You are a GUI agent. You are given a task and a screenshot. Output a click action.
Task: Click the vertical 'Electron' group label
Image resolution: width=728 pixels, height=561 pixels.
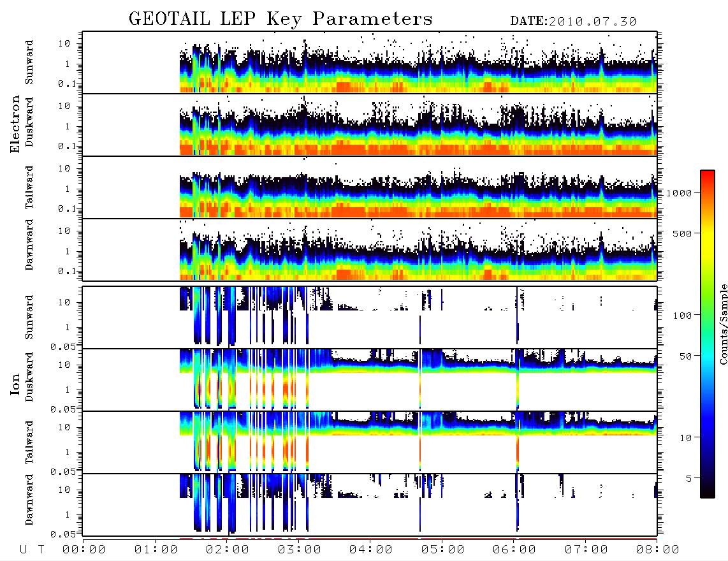click(15, 124)
